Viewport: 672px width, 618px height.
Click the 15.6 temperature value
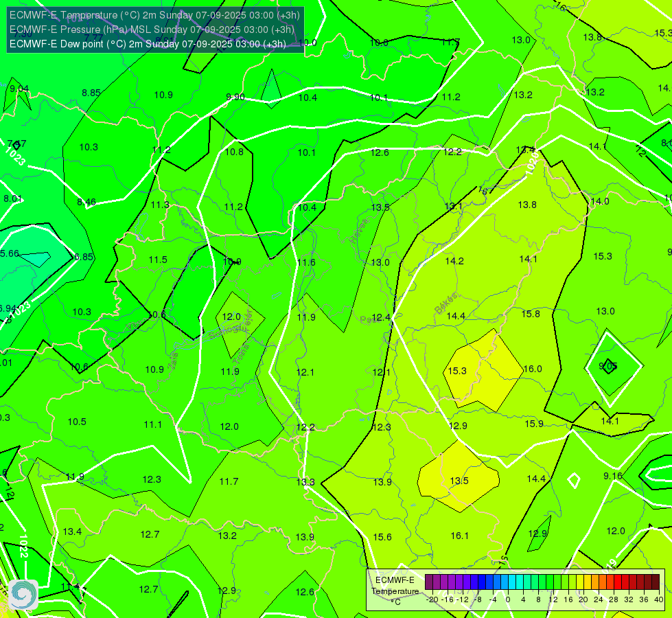(x=382, y=537)
